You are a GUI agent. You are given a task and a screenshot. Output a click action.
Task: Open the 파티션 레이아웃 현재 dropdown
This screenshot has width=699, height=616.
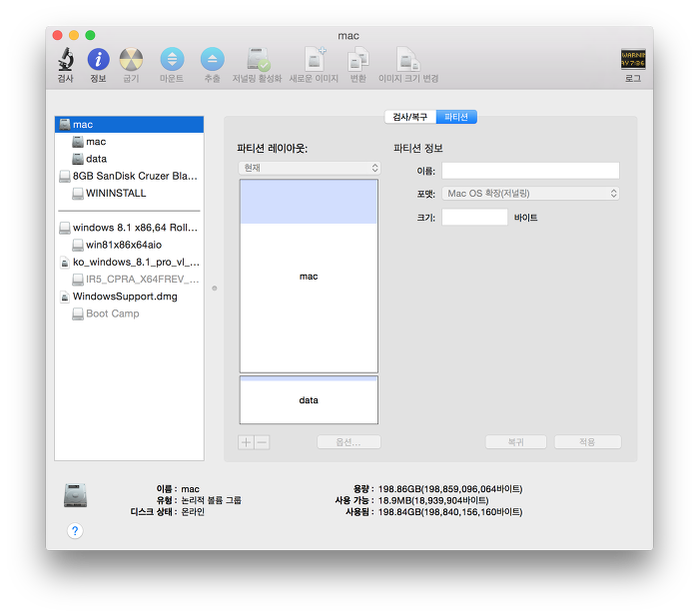310,168
